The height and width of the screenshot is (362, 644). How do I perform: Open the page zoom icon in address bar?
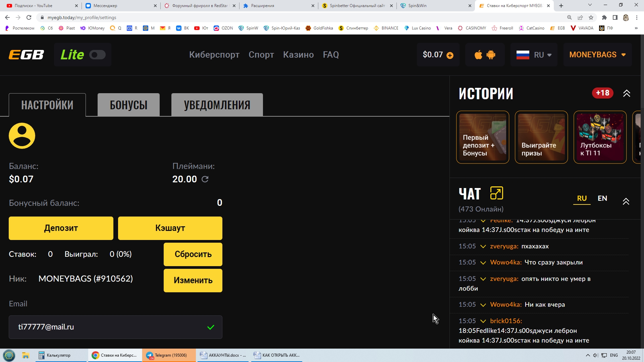(x=570, y=17)
